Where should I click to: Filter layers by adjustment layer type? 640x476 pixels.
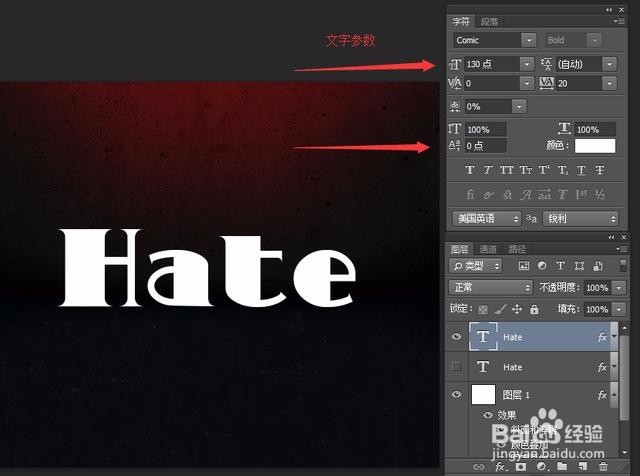(542, 266)
